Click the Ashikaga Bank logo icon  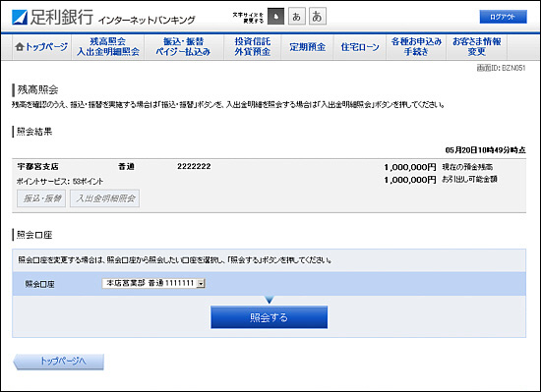tap(20, 18)
